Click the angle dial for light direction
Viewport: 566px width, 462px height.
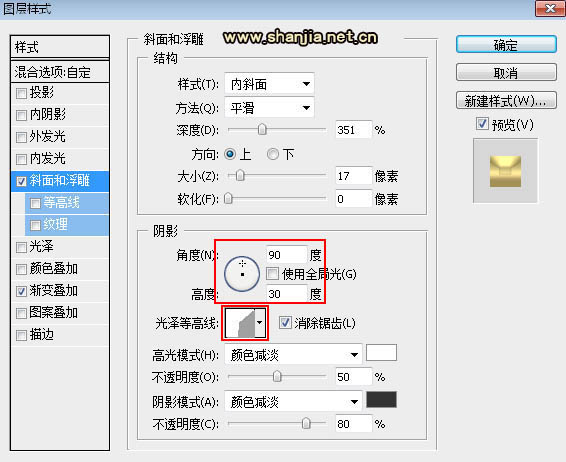pyautogui.click(x=242, y=274)
